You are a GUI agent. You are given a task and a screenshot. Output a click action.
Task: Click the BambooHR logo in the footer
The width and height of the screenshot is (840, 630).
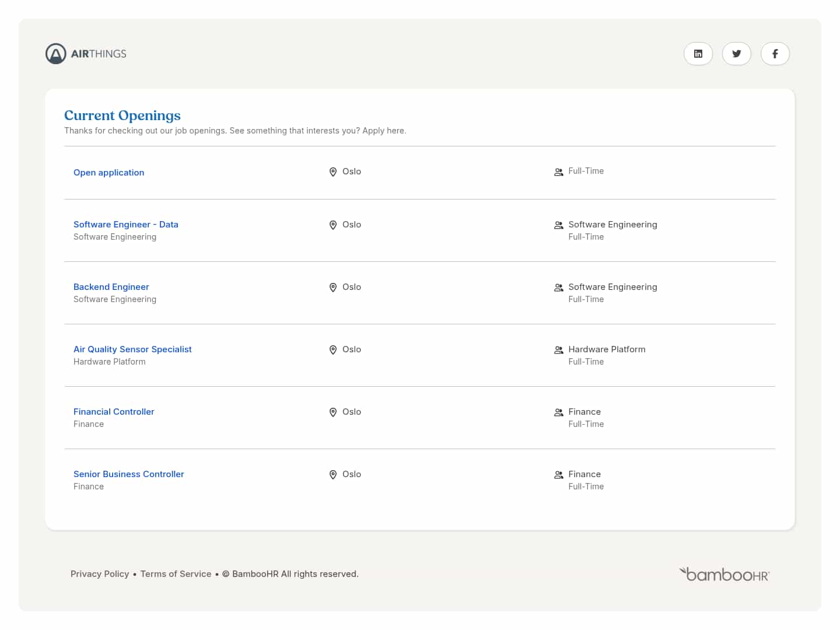click(724, 575)
